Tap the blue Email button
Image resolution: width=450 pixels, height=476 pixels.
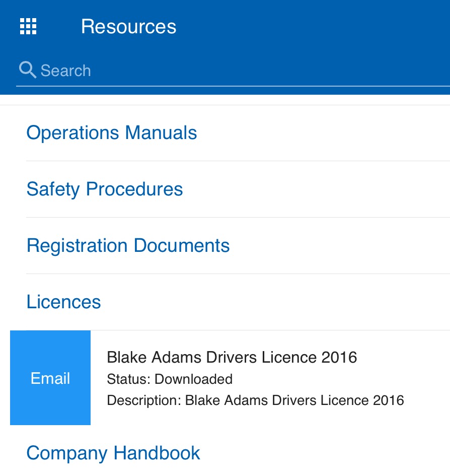50,378
